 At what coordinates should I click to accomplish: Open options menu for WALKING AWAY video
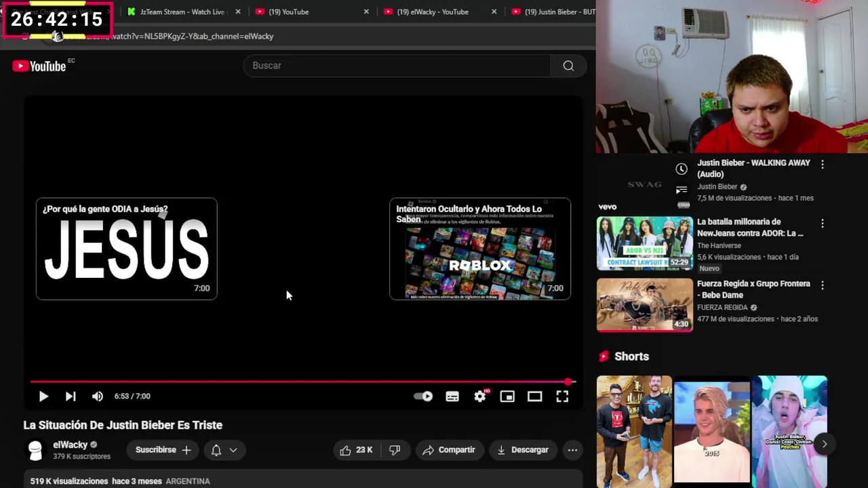click(x=823, y=165)
